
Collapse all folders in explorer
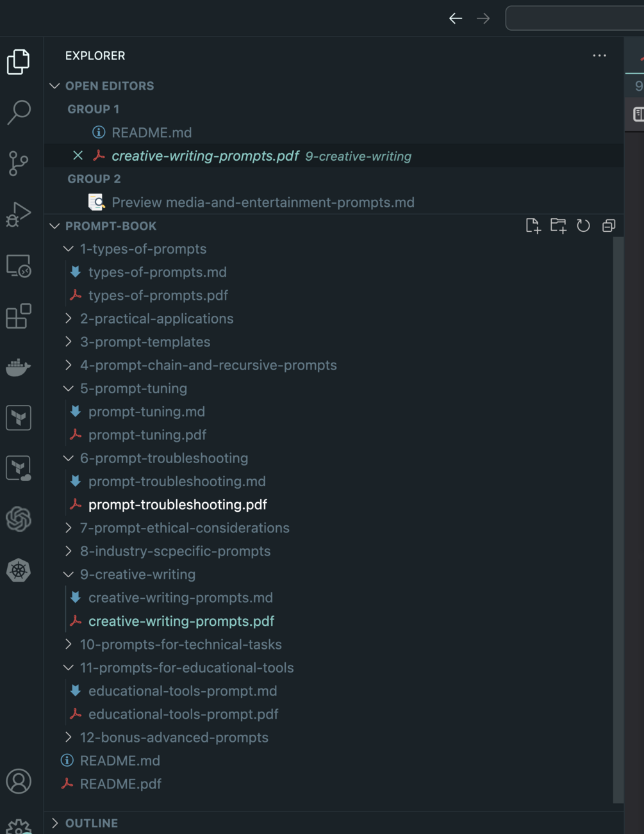[x=609, y=225]
